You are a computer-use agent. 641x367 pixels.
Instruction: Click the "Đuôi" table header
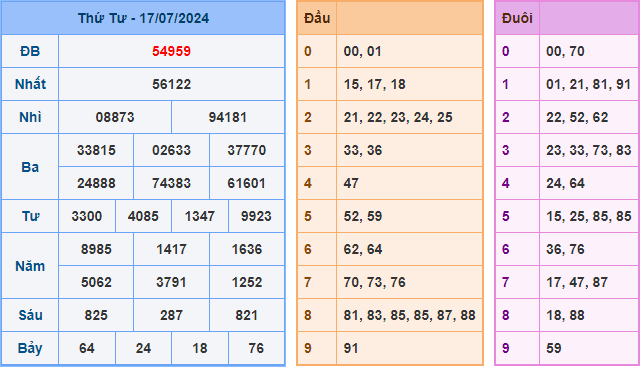(x=517, y=18)
